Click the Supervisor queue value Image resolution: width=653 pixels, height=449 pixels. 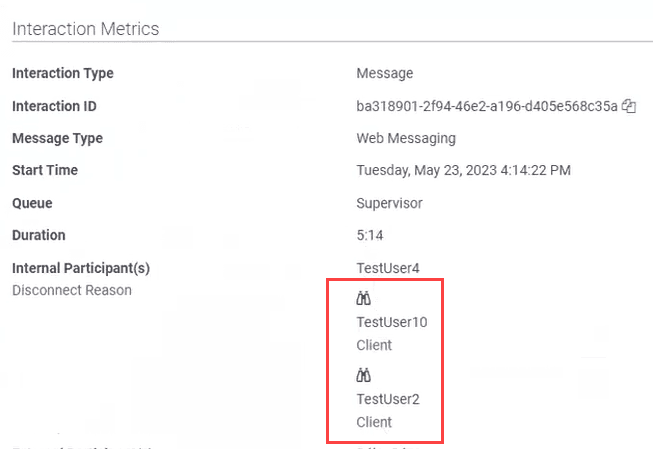(389, 203)
